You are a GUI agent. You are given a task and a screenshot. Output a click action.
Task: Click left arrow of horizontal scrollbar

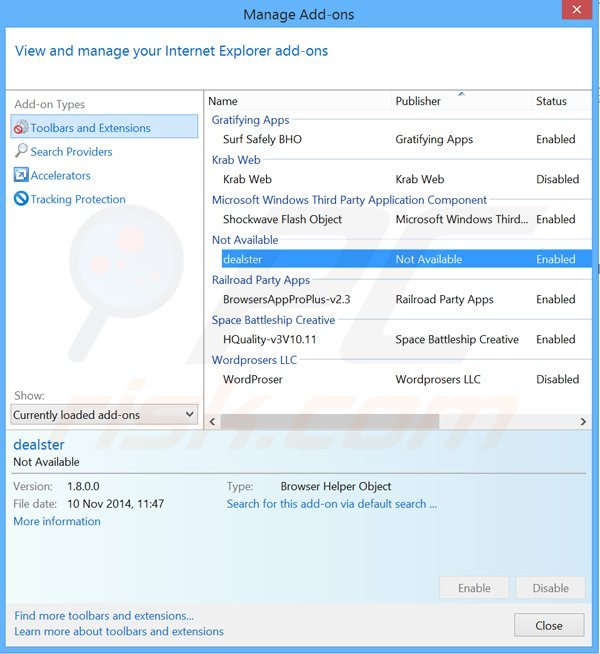[212, 422]
